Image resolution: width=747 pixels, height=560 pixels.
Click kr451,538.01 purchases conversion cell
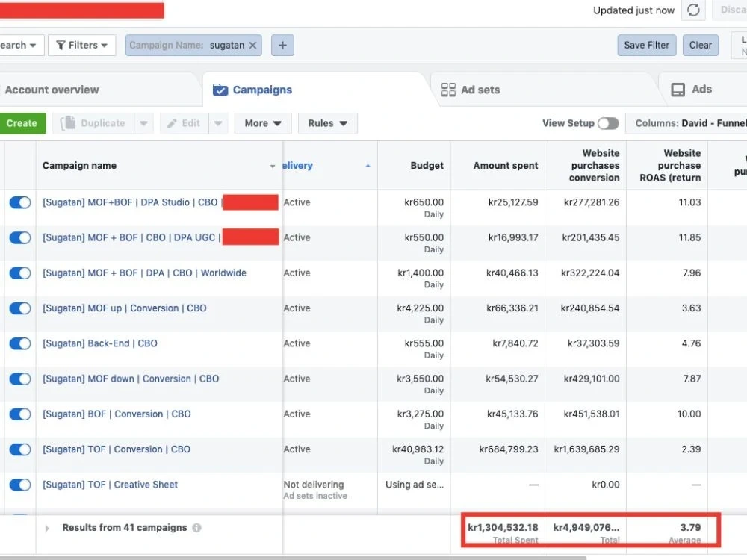[591, 414]
